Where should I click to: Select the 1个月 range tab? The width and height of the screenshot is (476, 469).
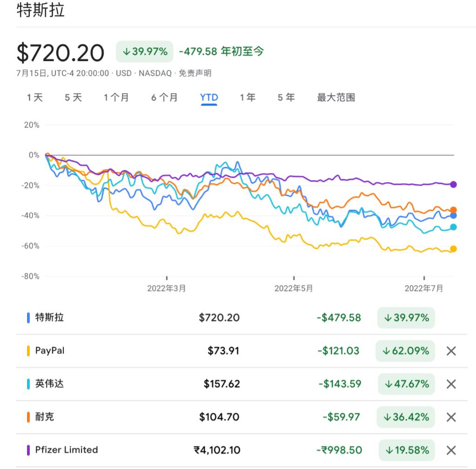point(116,97)
